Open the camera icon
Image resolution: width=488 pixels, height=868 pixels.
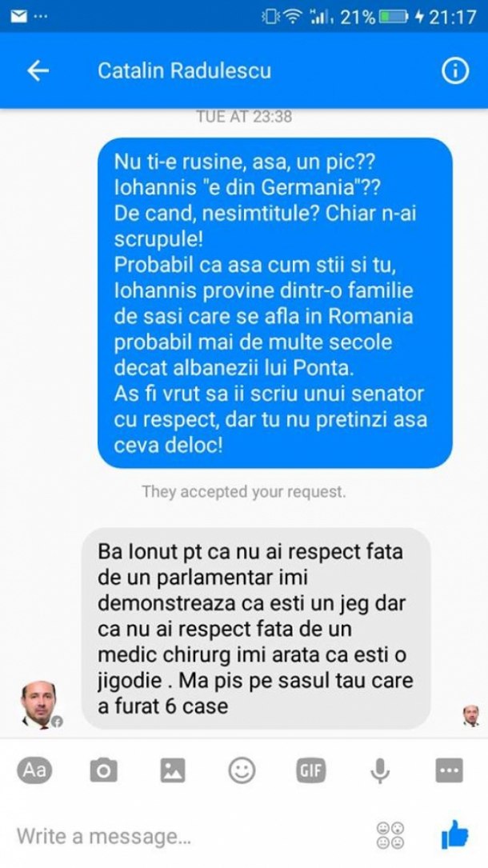click(103, 770)
